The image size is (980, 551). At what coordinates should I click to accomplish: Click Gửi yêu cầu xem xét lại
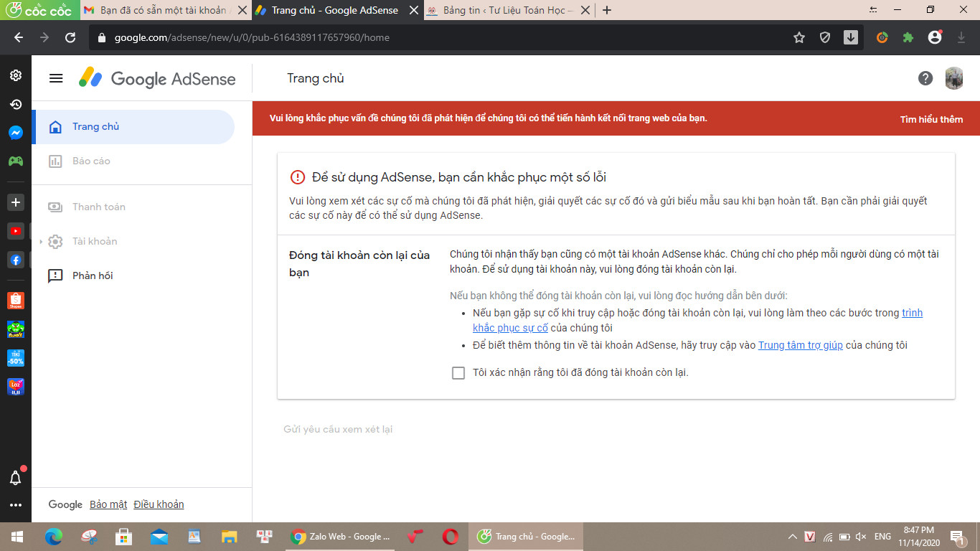(x=338, y=430)
